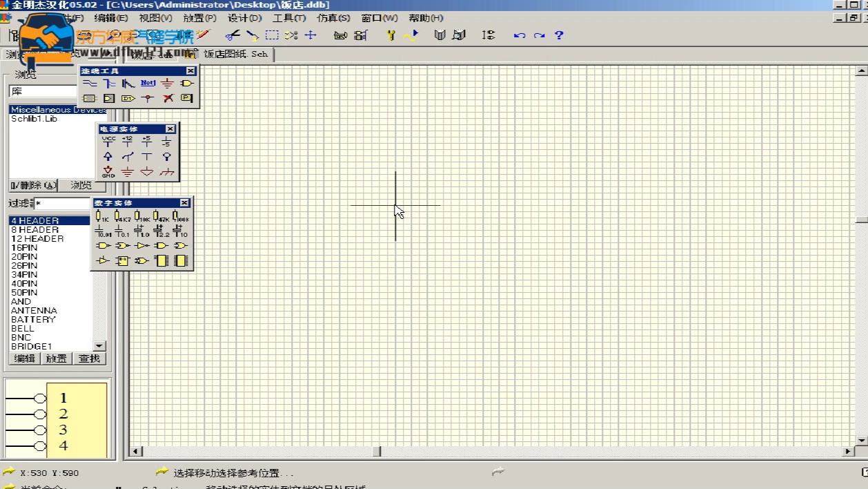This screenshot has width=868, height=489.
Task: Run simulation with the waveform icon
Action: (411, 35)
